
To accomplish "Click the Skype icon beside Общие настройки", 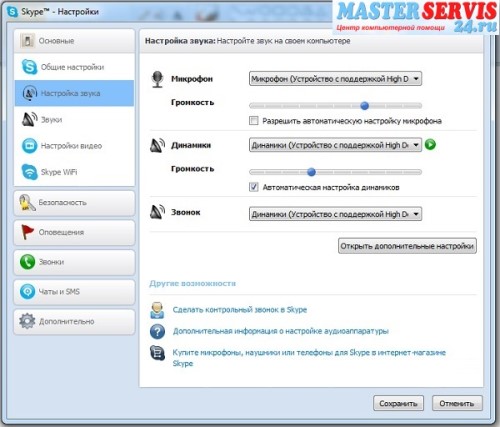I will (29, 67).
